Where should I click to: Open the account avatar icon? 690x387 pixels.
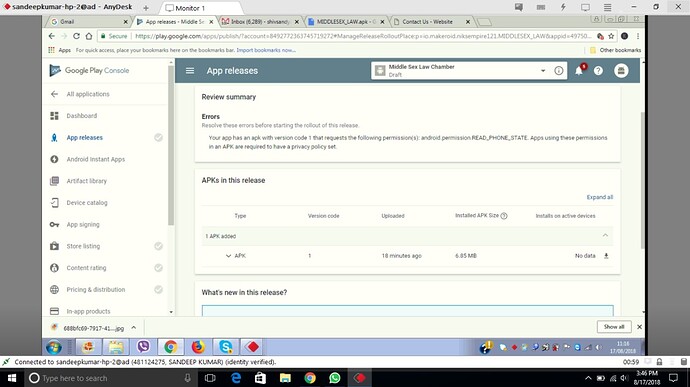[621, 70]
